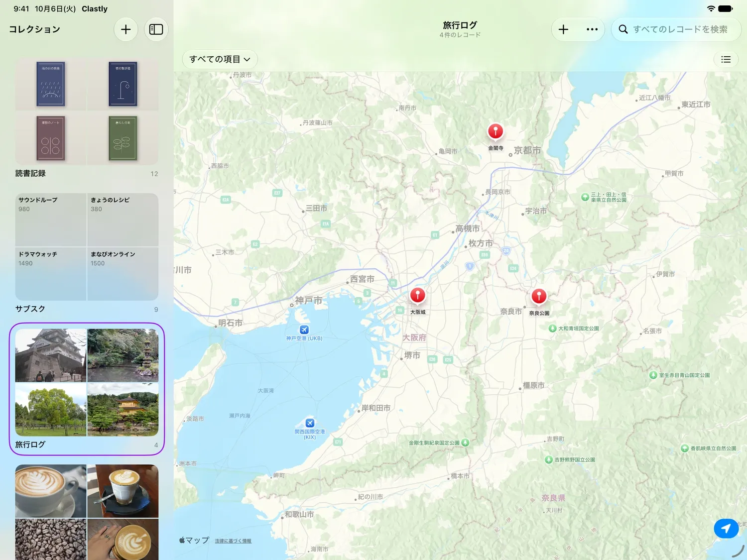747x560 pixels.
Task: Switch to list view icon
Action: [726, 59]
